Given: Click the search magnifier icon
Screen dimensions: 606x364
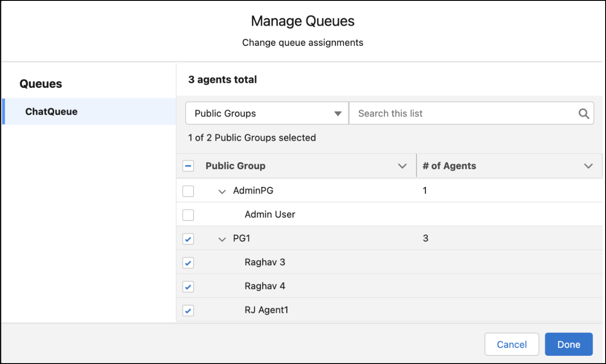Looking at the screenshot, I should tap(583, 114).
